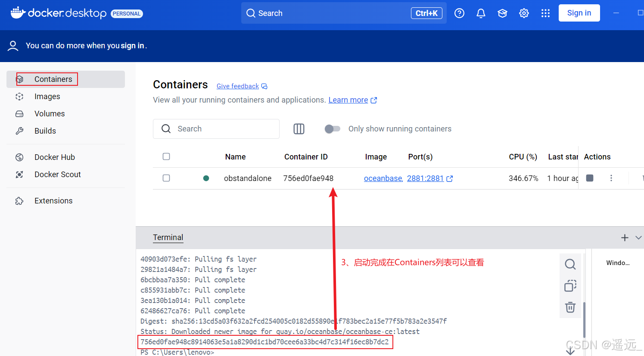The width and height of the screenshot is (644, 356).
Task: Clear terminal with the trash icon
Action: [570, 307]
